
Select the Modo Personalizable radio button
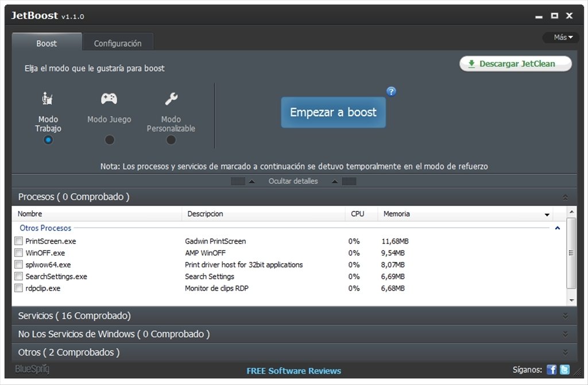171,140
